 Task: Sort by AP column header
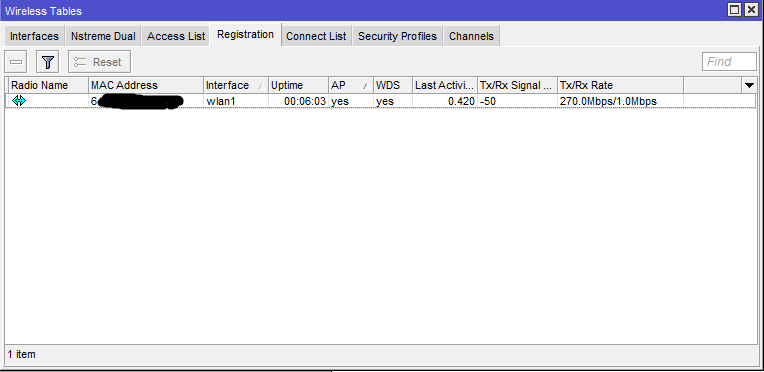click(351, 85)
